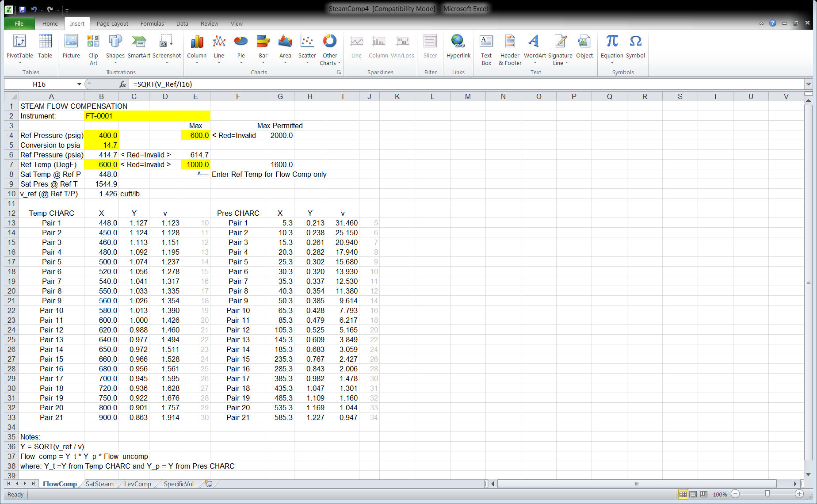Add Header & Footer
Image resolution: width=817 pixels, height=504 pixels.
point(510,50)
